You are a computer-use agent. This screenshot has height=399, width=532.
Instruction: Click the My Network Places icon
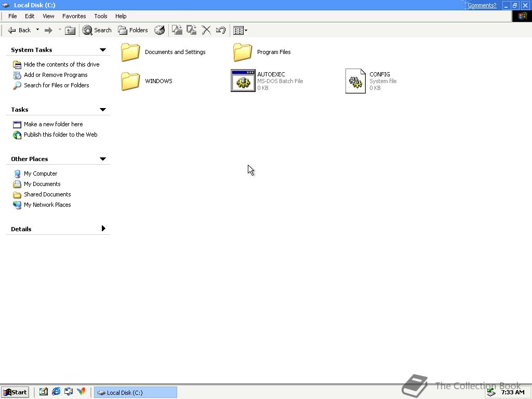[17, 205]
